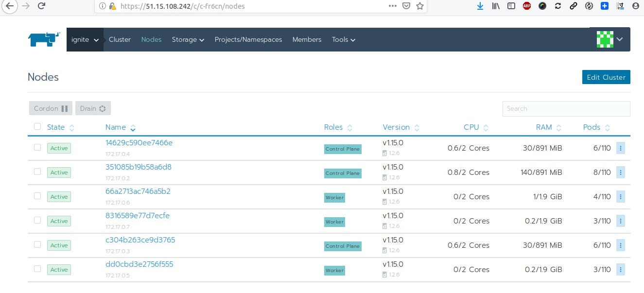Toggle the select-all nodes checkbox
The width and height of the screenshot is (644, 293).
37,127
